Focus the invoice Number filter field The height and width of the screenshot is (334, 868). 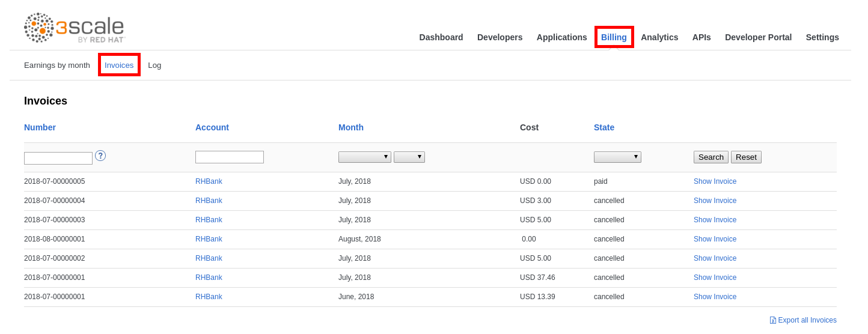point(58,158)
